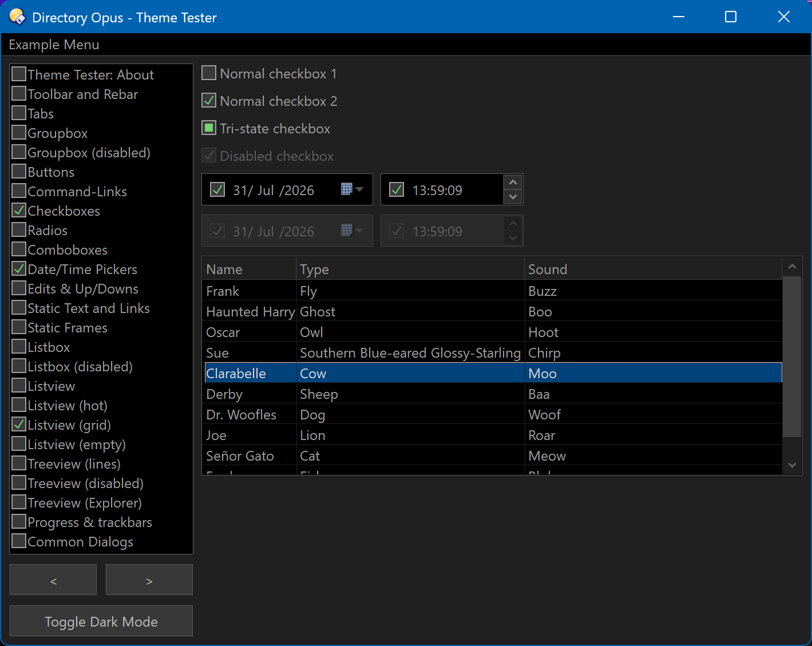Screen dimensions: 812x646
Task: Sort listview by the Name column header
Action: [x=249, y=269]
